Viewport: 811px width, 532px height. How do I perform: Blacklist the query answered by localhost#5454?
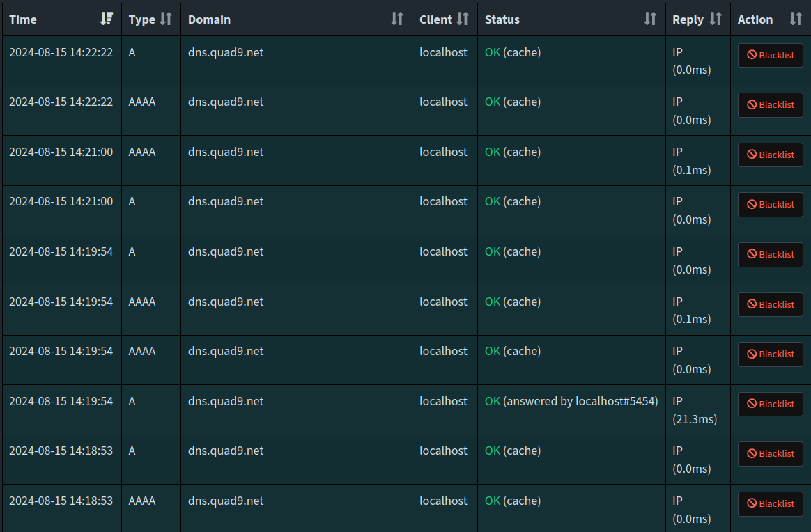point(770,404)
